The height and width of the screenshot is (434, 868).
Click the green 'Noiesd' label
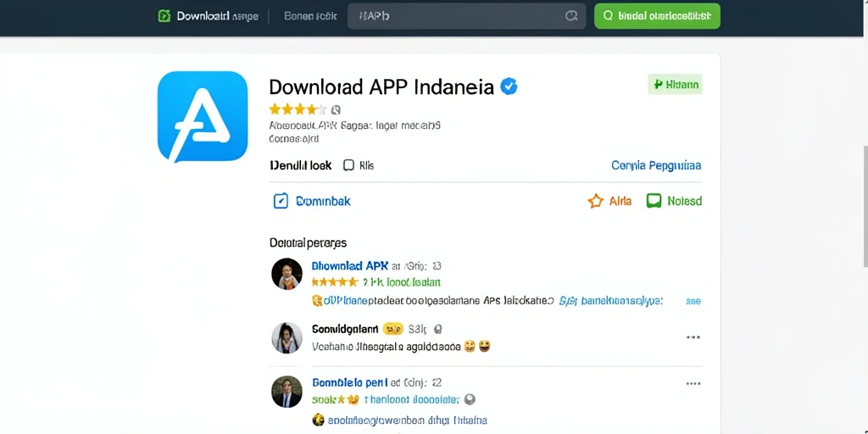684,201
